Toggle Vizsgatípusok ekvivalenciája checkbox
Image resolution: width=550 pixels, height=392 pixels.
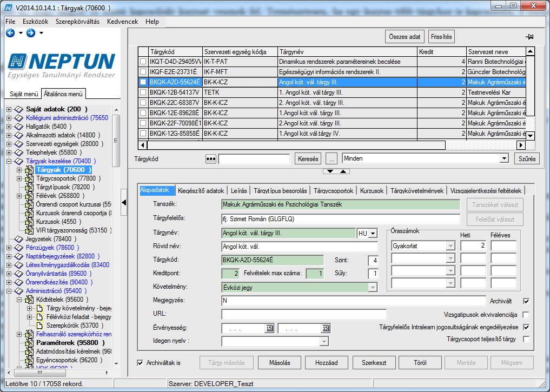click(526, 315)
